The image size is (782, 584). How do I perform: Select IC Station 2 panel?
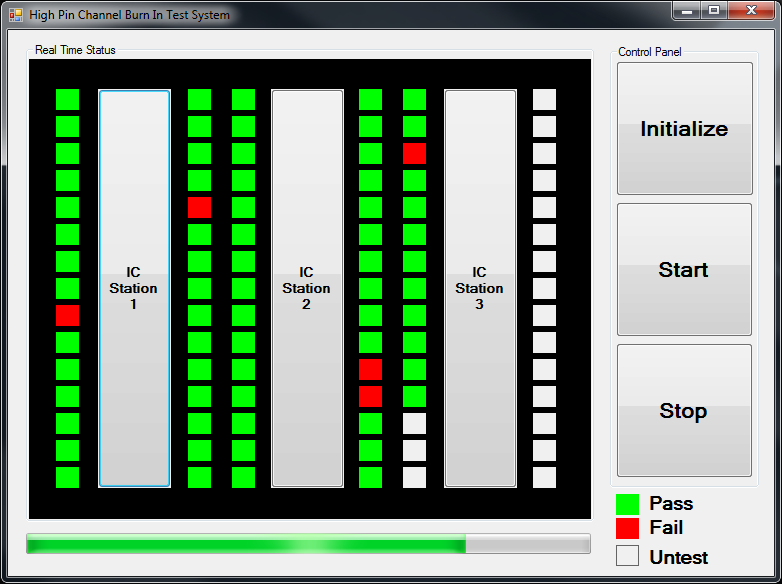click(307, 288)
